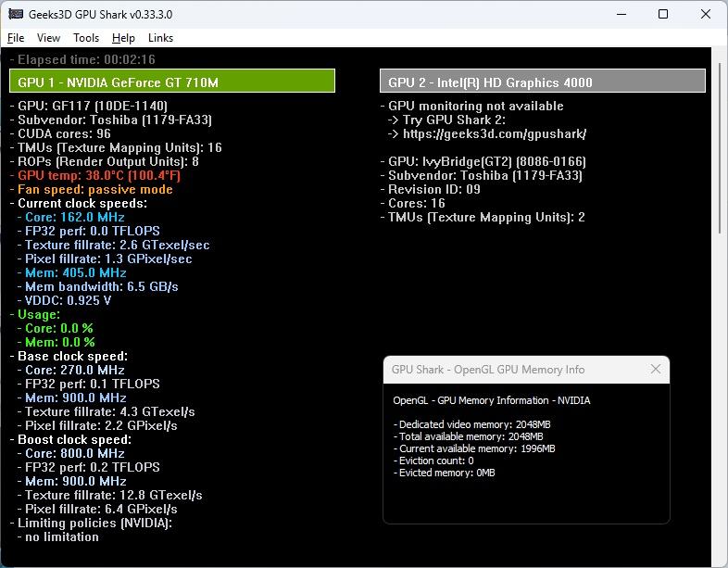Close the OpenGL GPU Memory Info popup
Screen dimensions: 728x568
point(656,369)
